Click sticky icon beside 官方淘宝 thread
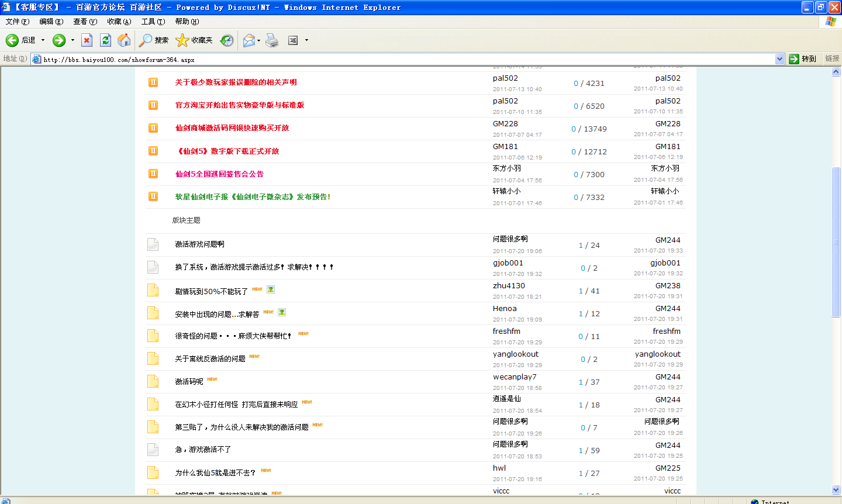This screenshot has width=842, height=504. [153, 105]
